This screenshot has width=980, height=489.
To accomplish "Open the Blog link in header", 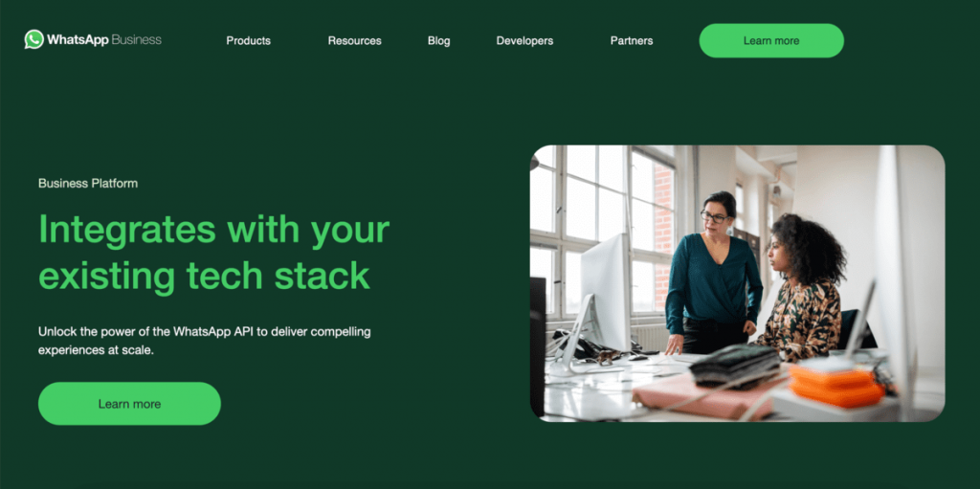I will click(x=438, y=40).
